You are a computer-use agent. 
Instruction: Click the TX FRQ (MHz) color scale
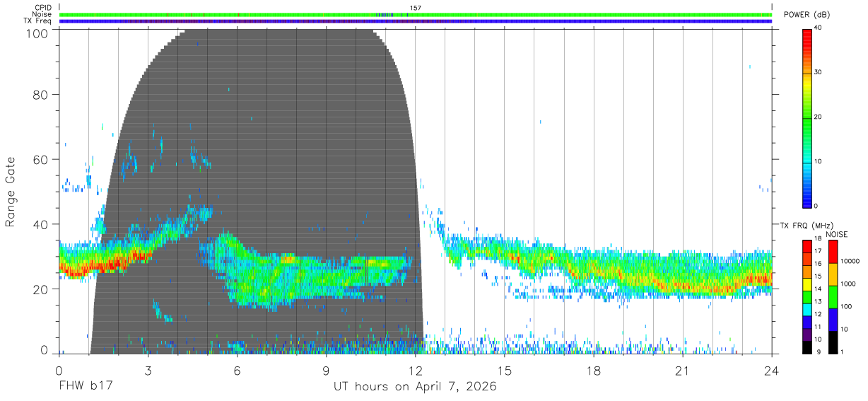click(807, 296)
